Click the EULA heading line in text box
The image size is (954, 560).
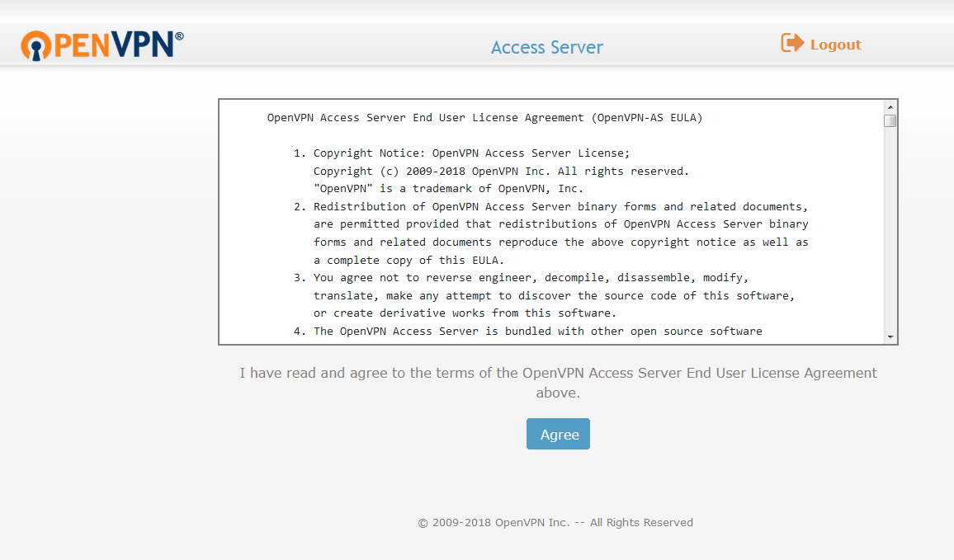pyautogui.click(x=484, y=118)
